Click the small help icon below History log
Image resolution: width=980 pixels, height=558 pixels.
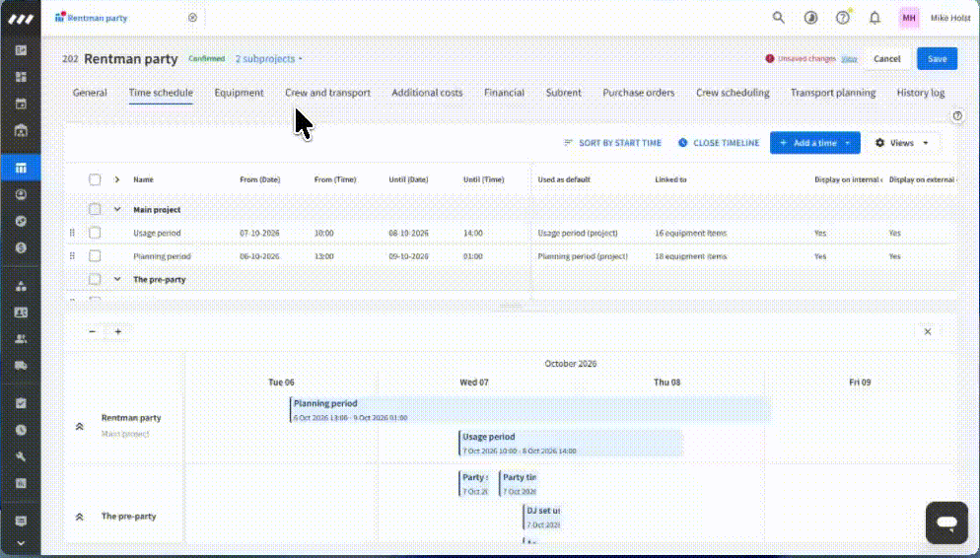(957, 116)
